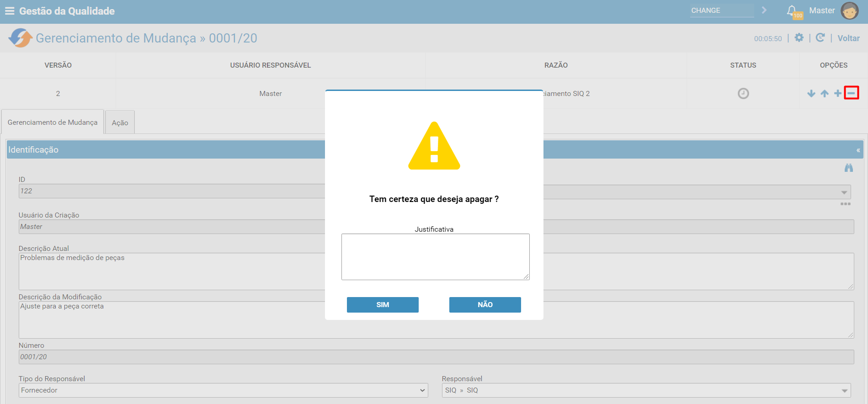Viewport: 868px width, 404px height.
Task: Click the STATUS column header
Action: coord(743,65)
